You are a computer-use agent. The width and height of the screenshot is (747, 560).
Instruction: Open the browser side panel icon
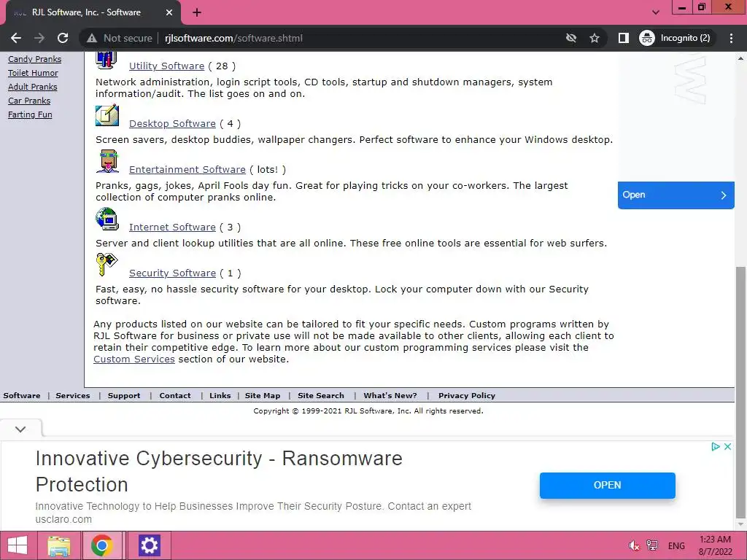(623, 38)
